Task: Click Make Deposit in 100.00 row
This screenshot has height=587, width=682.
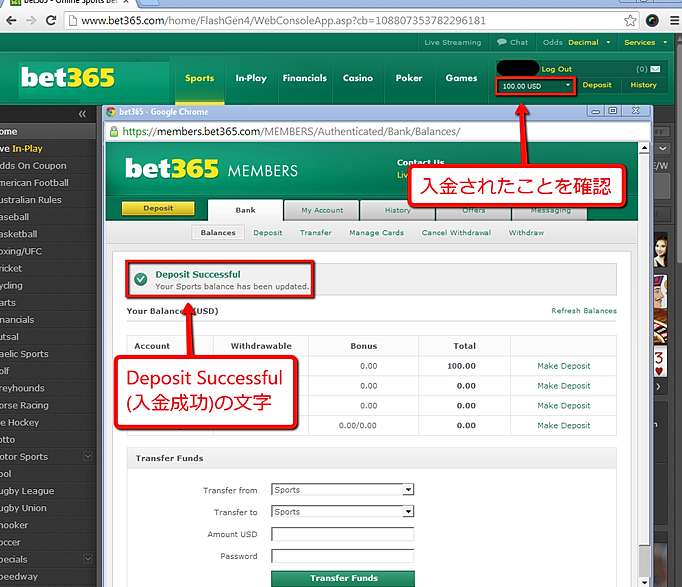Action: (x=564, y=366)
